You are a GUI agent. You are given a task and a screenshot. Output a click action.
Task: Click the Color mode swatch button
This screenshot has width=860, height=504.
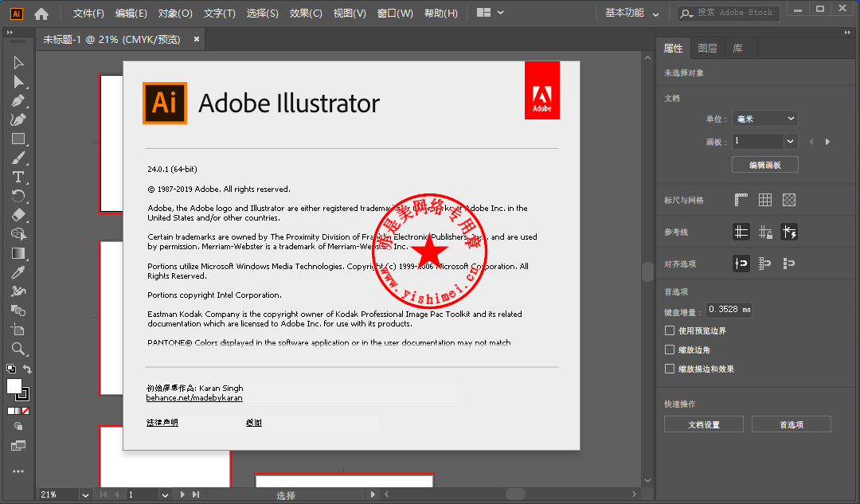[11, 411]
